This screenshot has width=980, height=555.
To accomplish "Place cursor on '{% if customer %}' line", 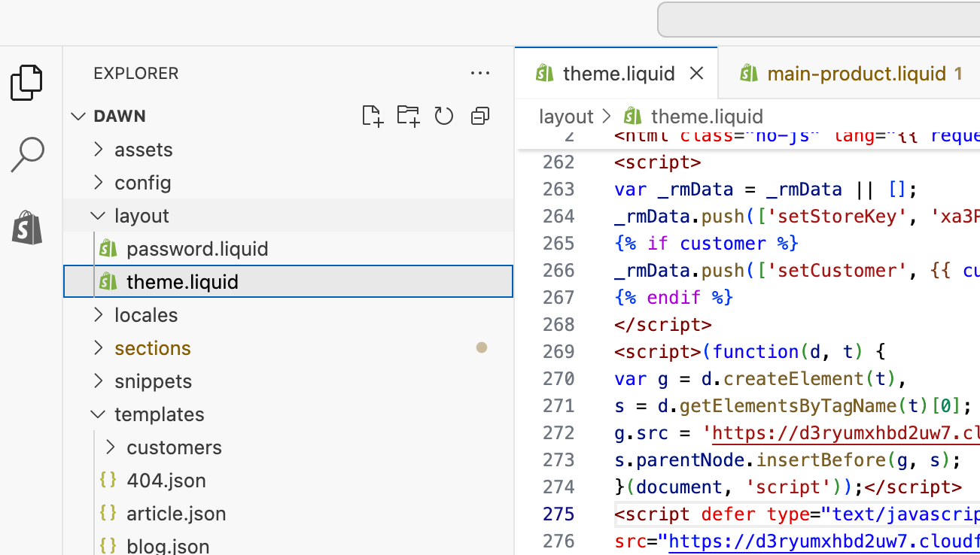I will tap(706, 243).
